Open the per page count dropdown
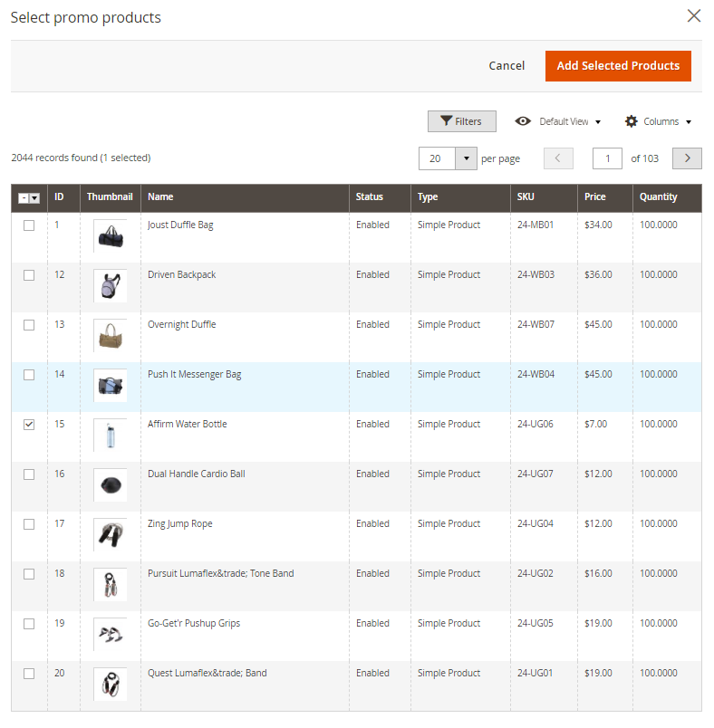The width and height of the screenshot is (714, 728). [x=466, y=158]
